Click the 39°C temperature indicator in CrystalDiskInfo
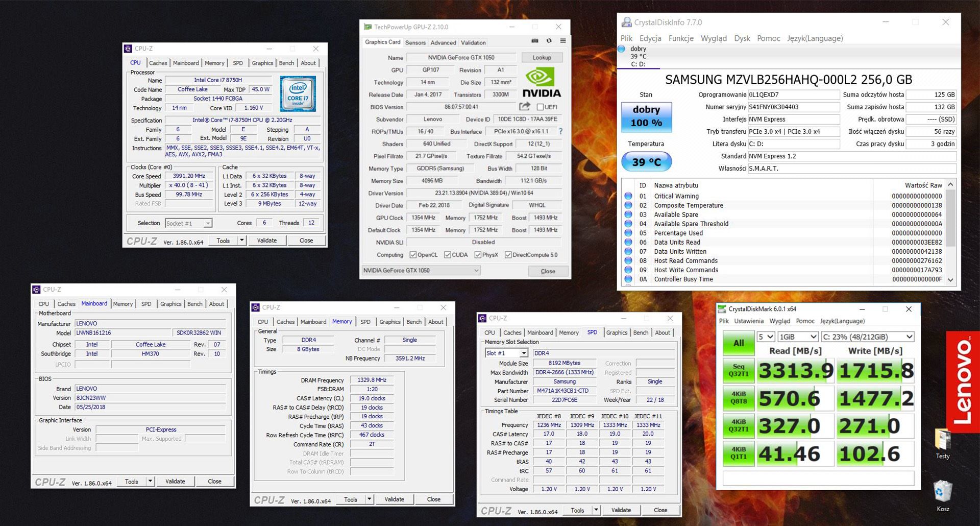 point(646,161)
